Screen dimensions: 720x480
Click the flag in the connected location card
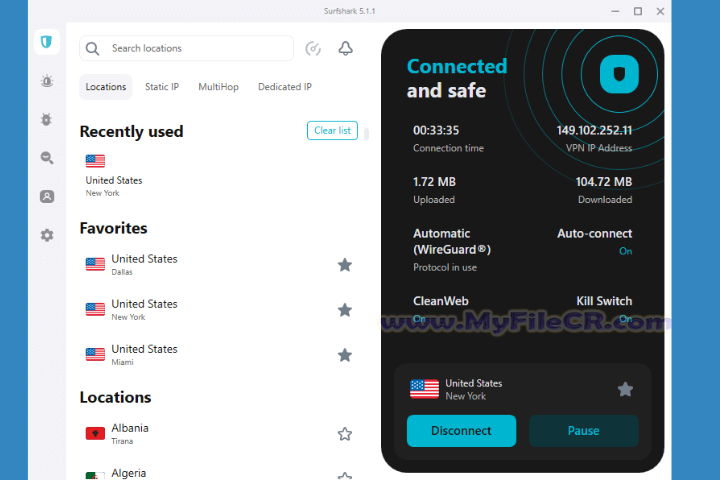(x=424, y=389)
